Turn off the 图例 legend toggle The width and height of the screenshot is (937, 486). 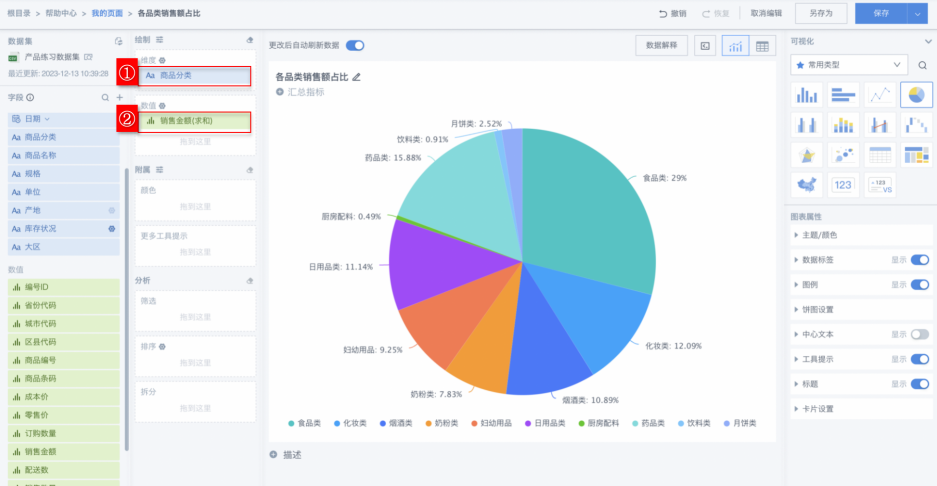coord(919,284)
